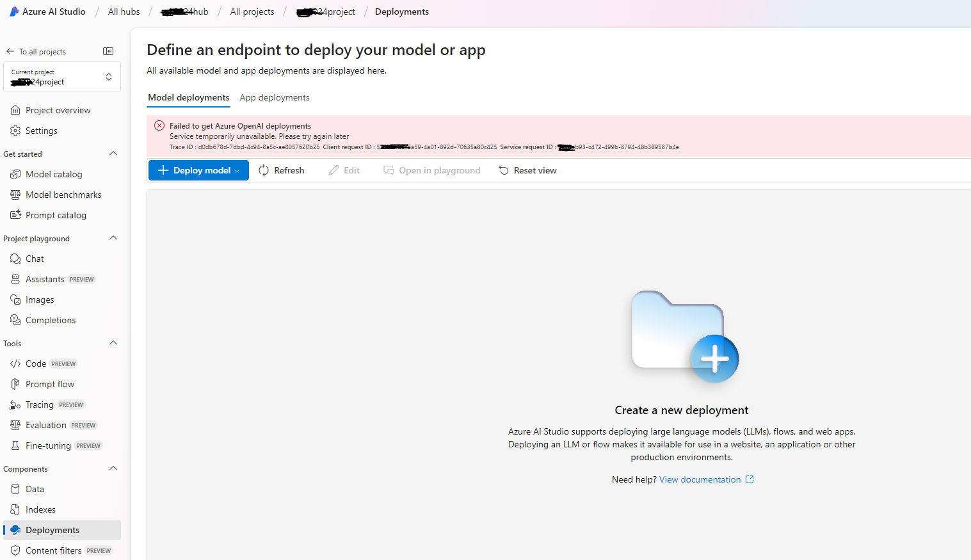Click the Azure AI Studio logo icon
This screenshot has height=560, width=971.
click(14, 12)
